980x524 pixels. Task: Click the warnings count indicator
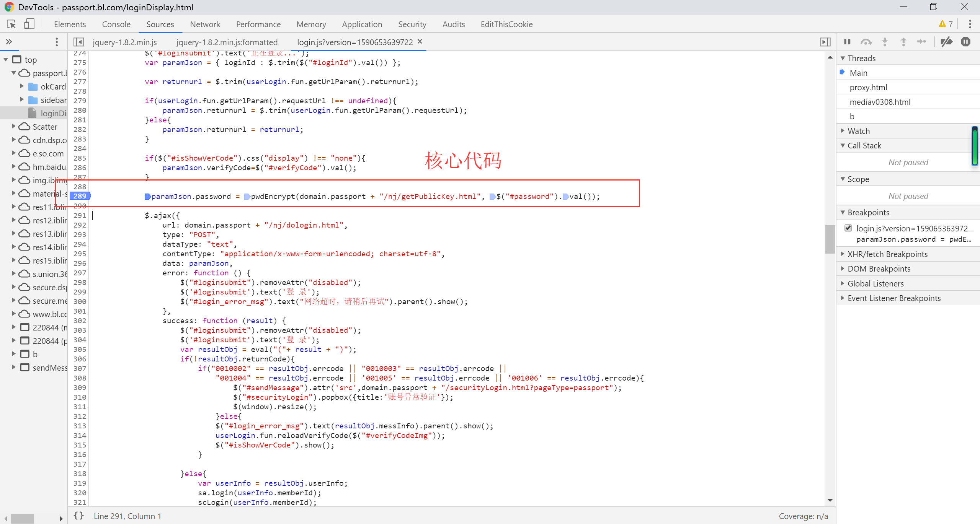pyautogui.click(x=946, y=24)
